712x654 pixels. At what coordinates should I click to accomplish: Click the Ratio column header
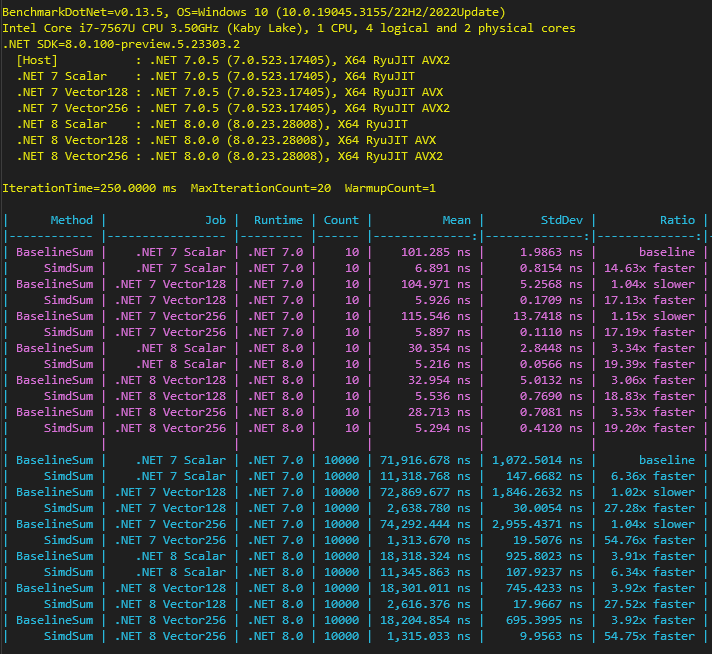[677, 220]
